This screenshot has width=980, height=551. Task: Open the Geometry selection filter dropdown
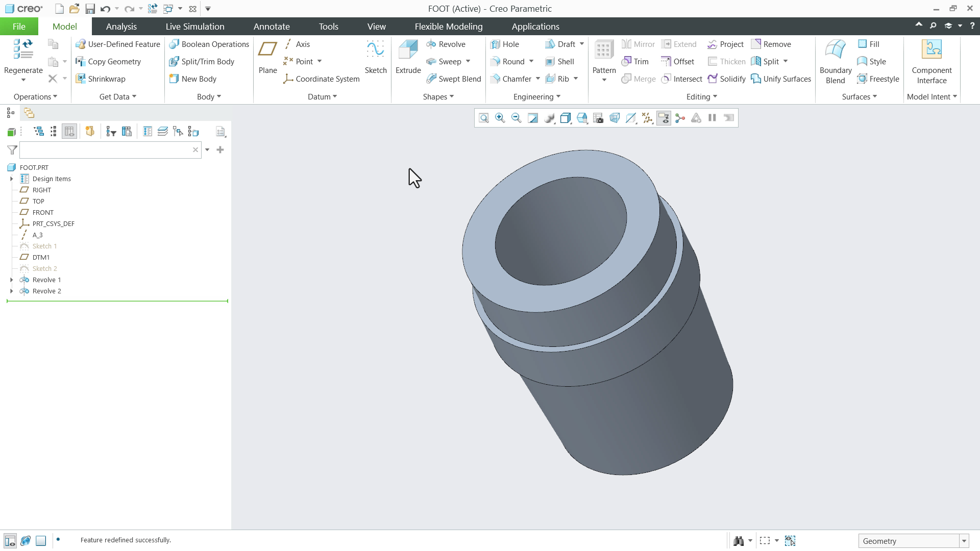pyautogui.click(x=964, y=540)
